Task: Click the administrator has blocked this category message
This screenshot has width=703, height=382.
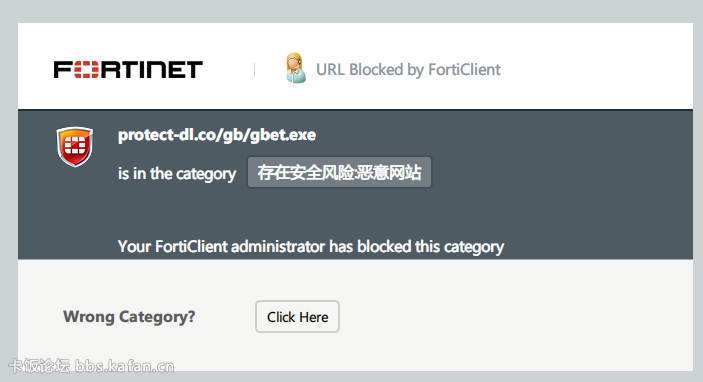Action: 311,247
